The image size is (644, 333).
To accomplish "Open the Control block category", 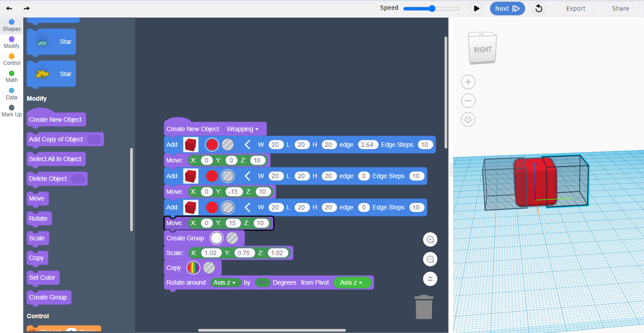I will (x=12, y=60).
